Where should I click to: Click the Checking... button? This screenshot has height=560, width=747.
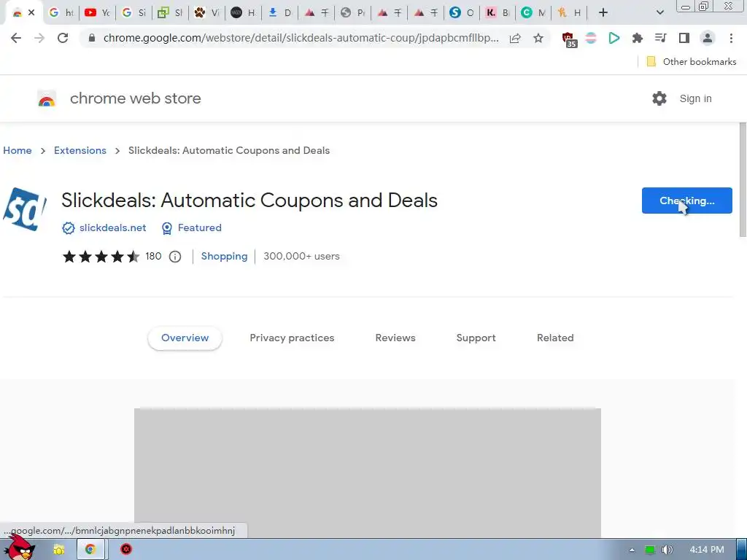click(x=686, y=201)
